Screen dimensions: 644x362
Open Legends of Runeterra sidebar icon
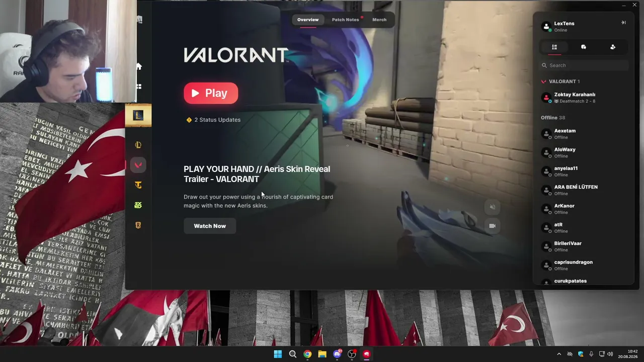[138, 225]
